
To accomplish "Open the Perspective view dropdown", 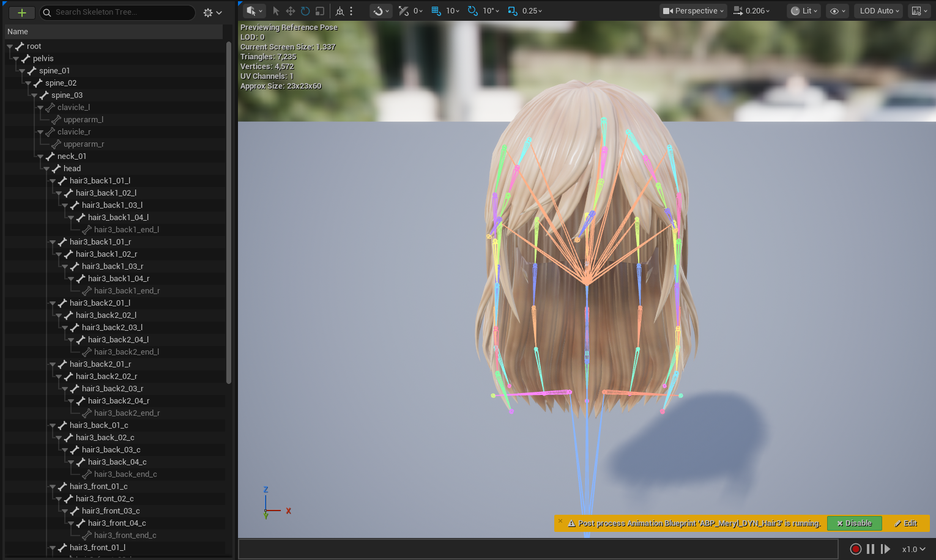I will pos(693,11).
